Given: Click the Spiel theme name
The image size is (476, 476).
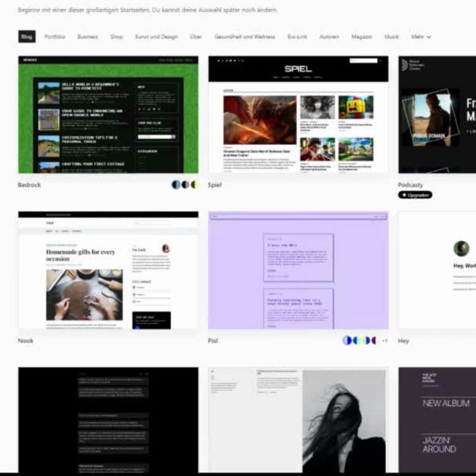Looking at the screenshot, I should [215, 185].
